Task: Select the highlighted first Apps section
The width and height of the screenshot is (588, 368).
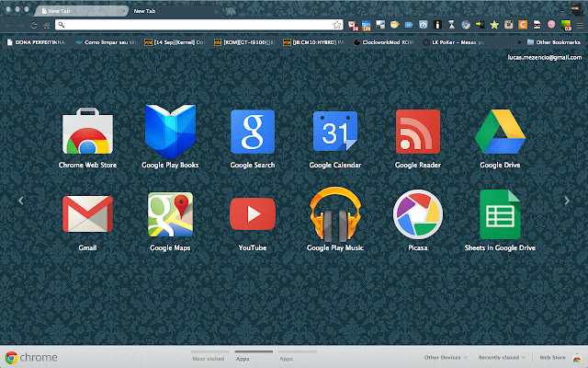Action: coord(243,359)
